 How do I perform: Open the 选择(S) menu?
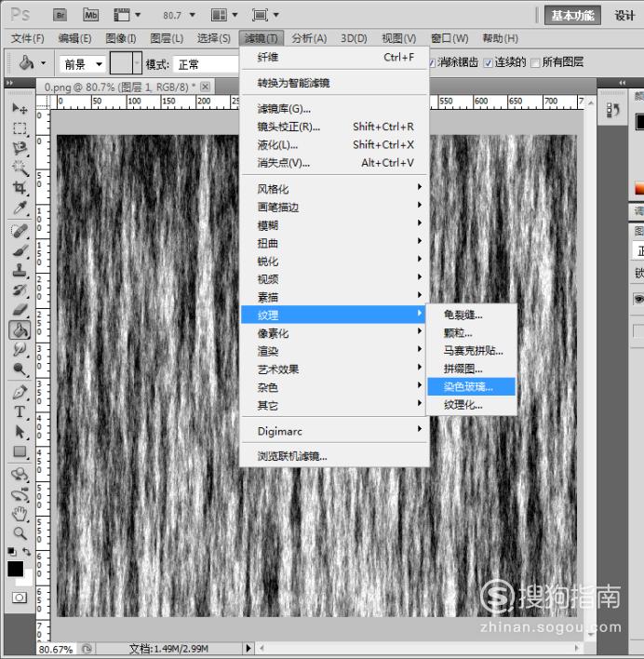click(x=214, y=39)
